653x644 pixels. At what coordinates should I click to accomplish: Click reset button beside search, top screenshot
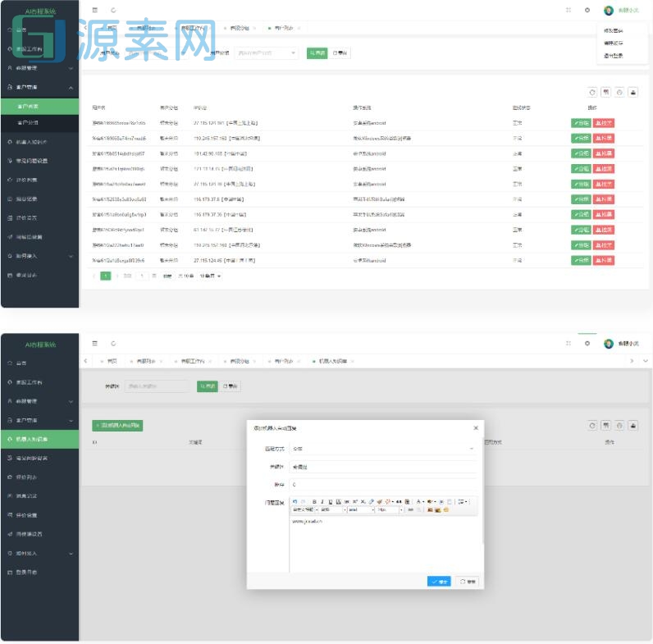tap(340, 53)
